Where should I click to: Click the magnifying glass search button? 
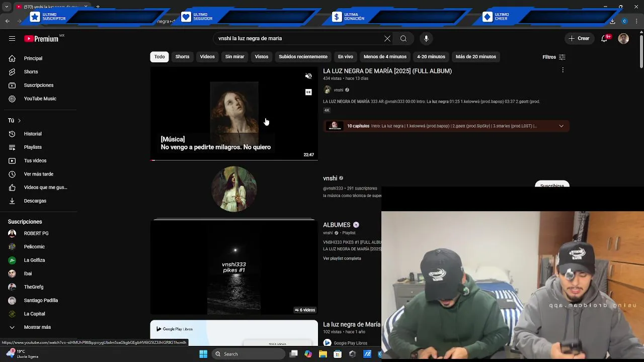pyautogui.click(x=404, y=38)
